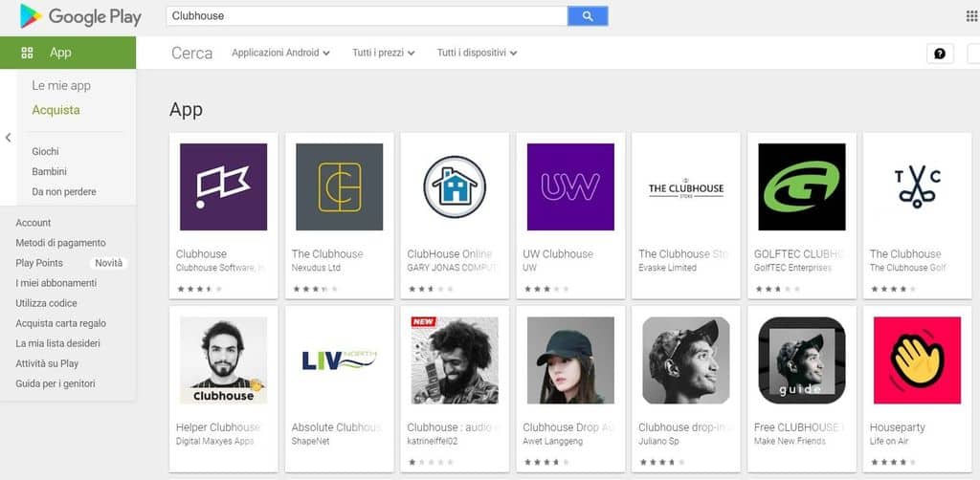The image size is (980, 480).
Task: Open The Clubhouse Store app icon
Action: (x=685, y=189)
